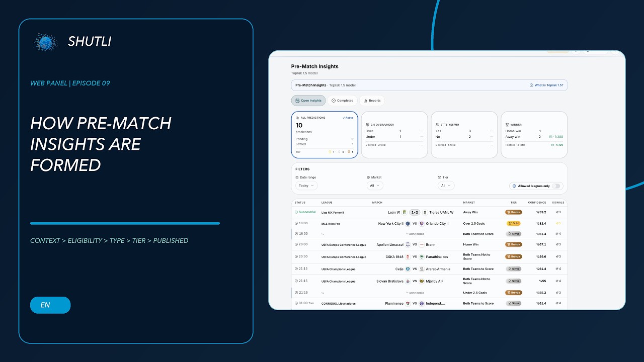Click the Successful status text

307,212
